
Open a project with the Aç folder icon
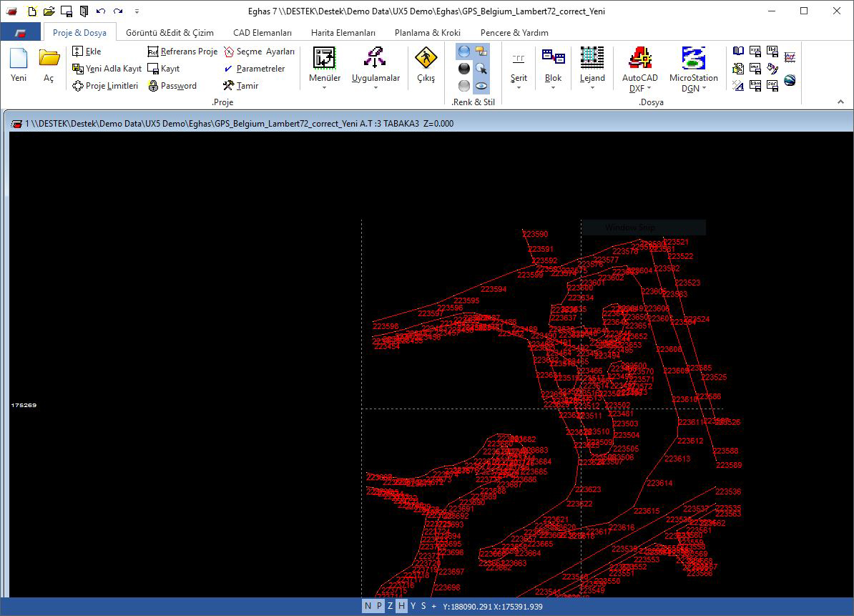tap(49, 64)
